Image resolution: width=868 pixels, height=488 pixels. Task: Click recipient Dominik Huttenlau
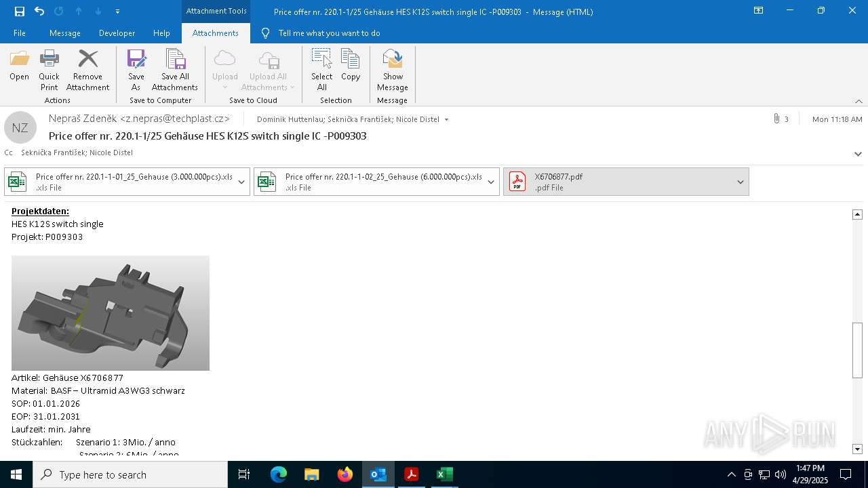[x=290, y=119]
